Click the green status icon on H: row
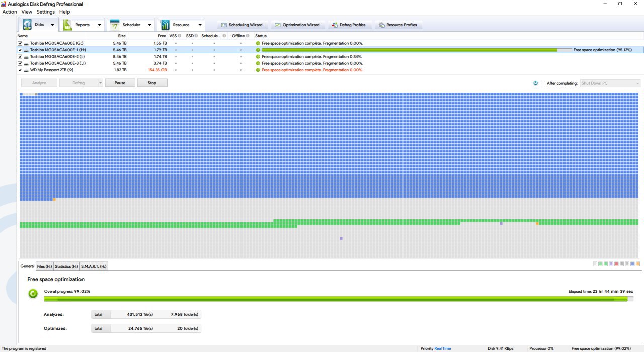The height and width of the screenshot is (352, 644). pyautogui.click(x=258, y=50)
